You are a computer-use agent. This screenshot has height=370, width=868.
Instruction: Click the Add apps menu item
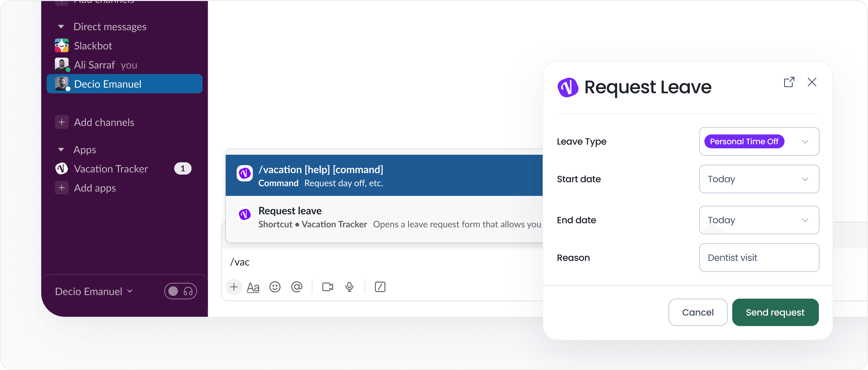(95, 187)
